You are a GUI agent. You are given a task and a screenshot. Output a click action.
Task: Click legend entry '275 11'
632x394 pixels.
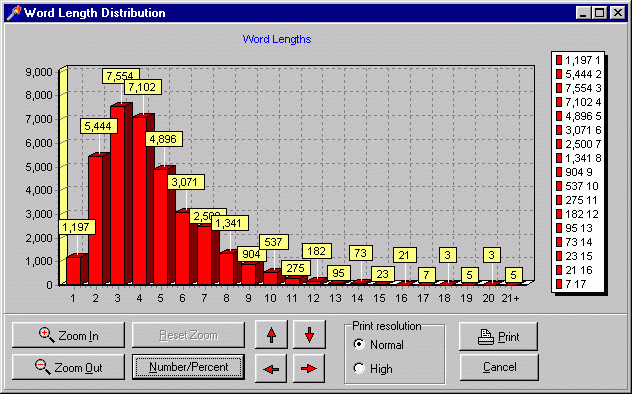pyautogui.click(x=576, y=200)
